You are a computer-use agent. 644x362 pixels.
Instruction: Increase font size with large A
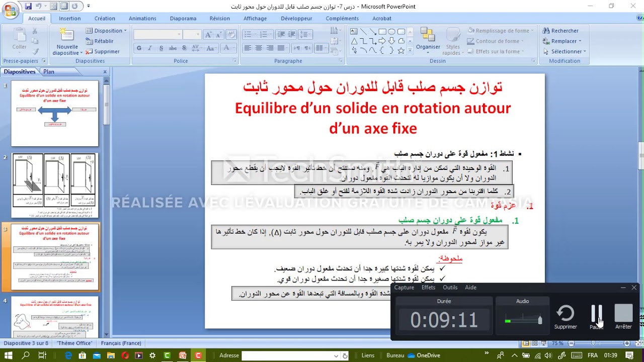tap(208, 34)
